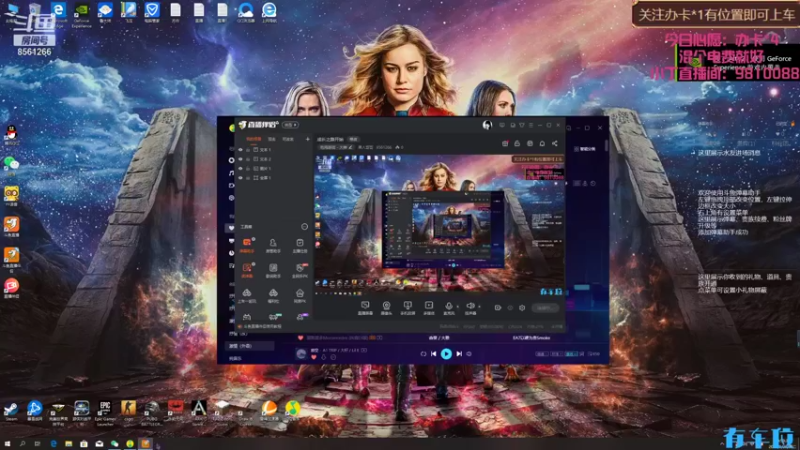Open the Steam desktop shortcut

tap(11, 410)
